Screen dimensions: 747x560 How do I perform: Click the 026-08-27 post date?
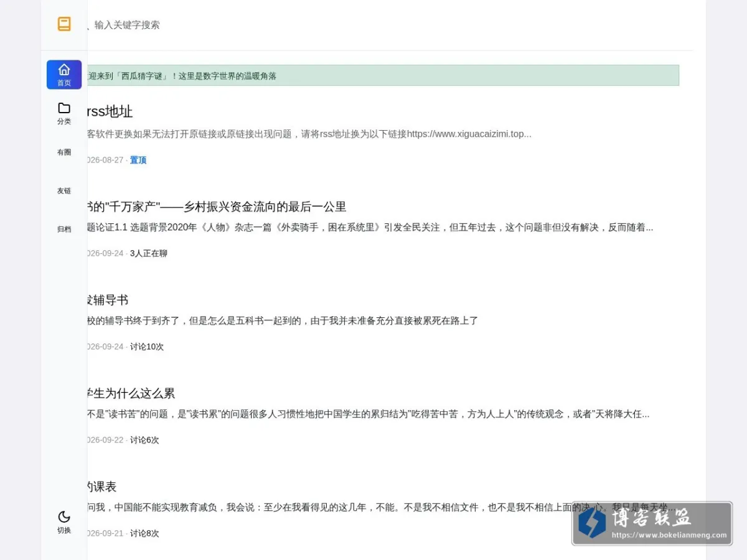tap(105, 160)
